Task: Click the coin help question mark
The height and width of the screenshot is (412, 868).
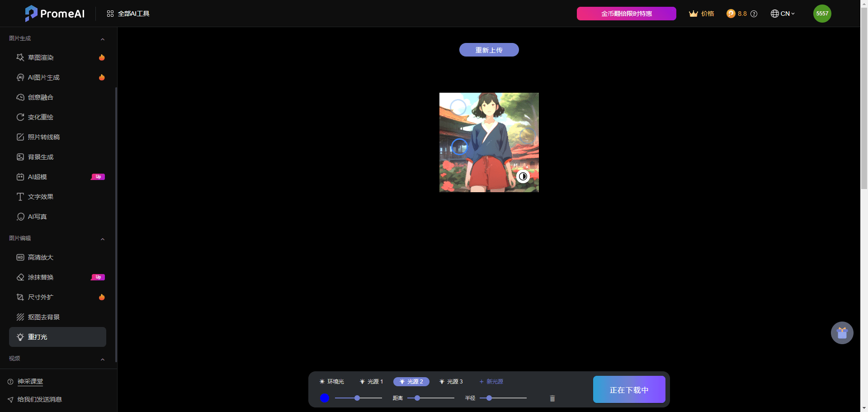Action: [754, 14]
